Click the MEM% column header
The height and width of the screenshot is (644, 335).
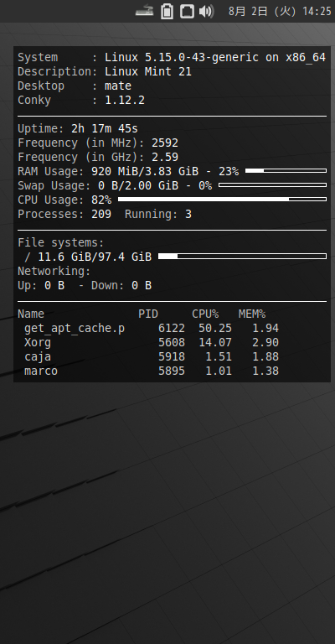pos(252,314)
